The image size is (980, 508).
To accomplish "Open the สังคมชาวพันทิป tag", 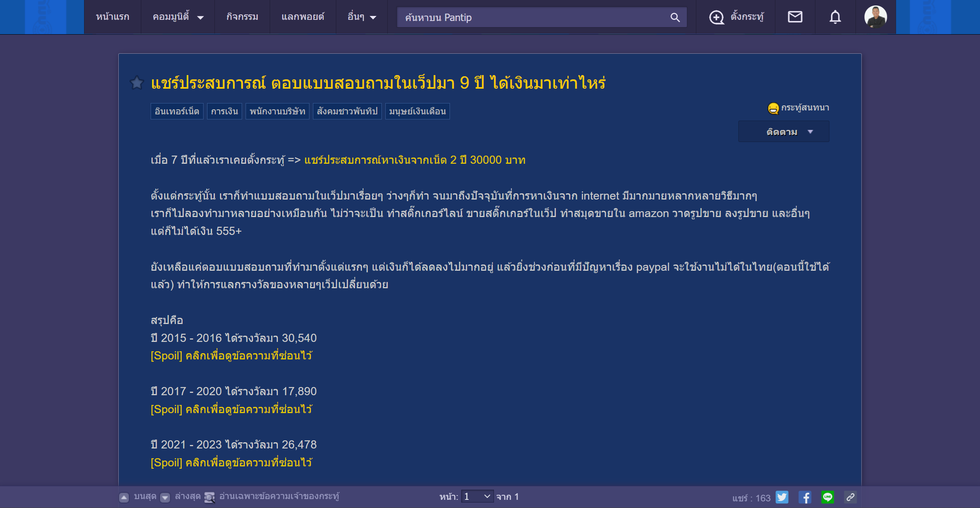I will (x=347, y=111).
